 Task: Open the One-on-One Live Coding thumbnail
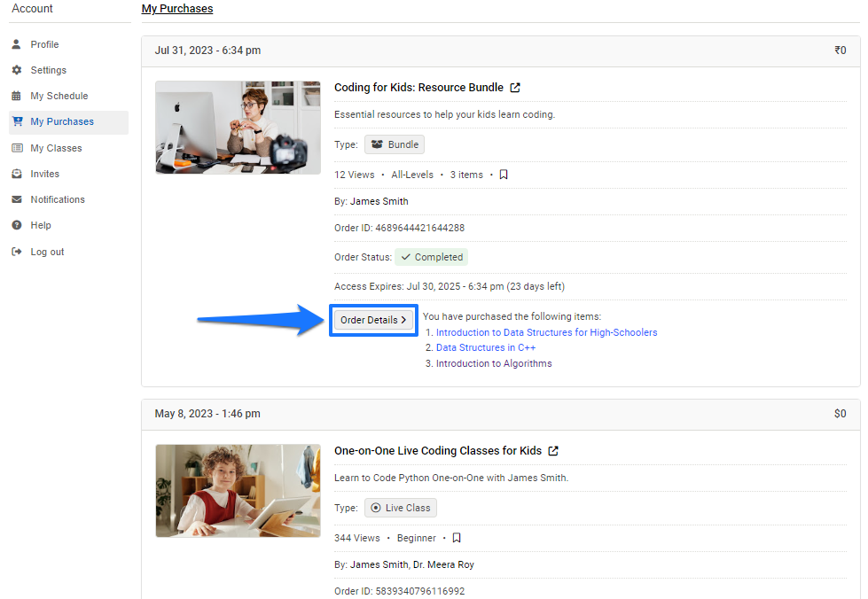pyautogui.click(x=238, y=491)
